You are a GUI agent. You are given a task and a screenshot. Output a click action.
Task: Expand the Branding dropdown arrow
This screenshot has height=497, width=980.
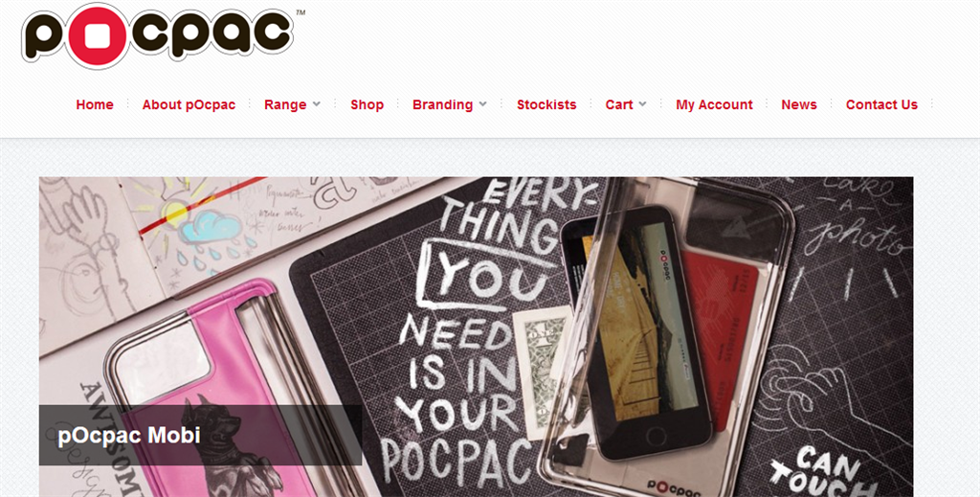pos(482,104)
